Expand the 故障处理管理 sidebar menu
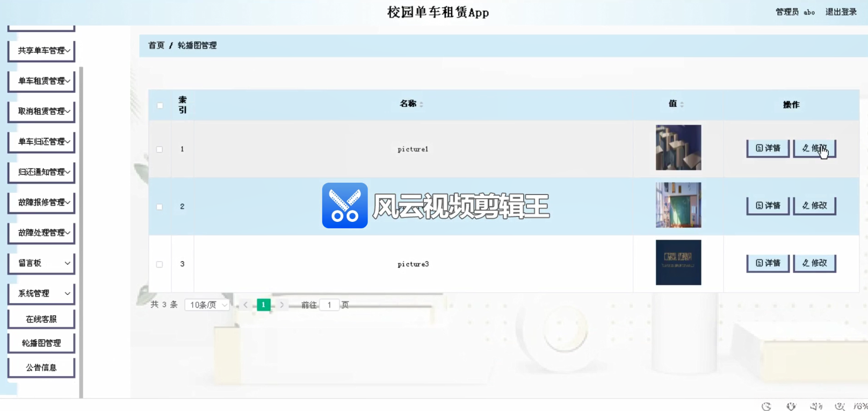The height and width of the screenshot is (411, 868). pos(41,233)
